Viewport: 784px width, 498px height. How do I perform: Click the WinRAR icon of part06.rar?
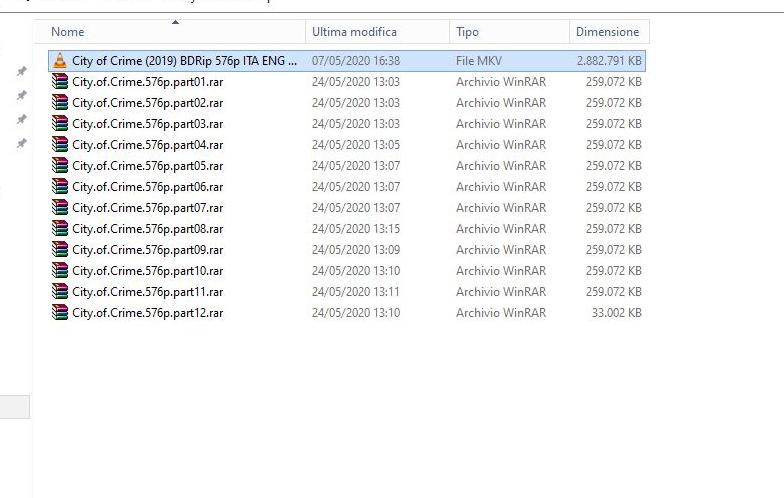[60, 186]
